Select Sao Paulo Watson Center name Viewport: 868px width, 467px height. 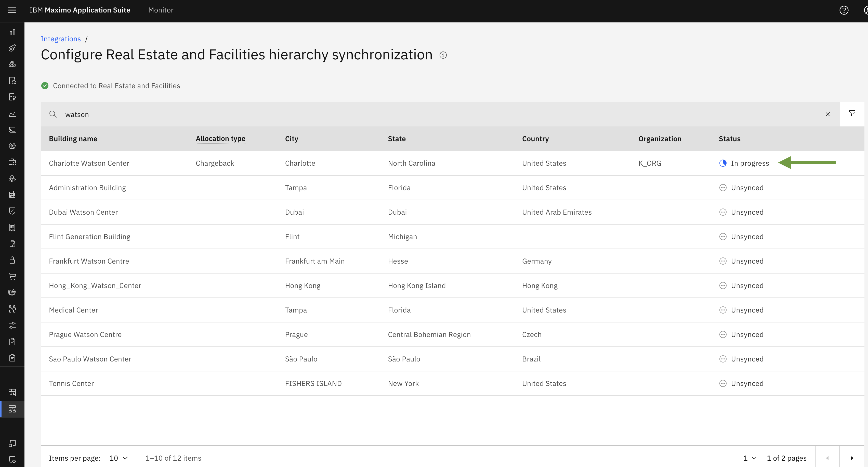90,359
